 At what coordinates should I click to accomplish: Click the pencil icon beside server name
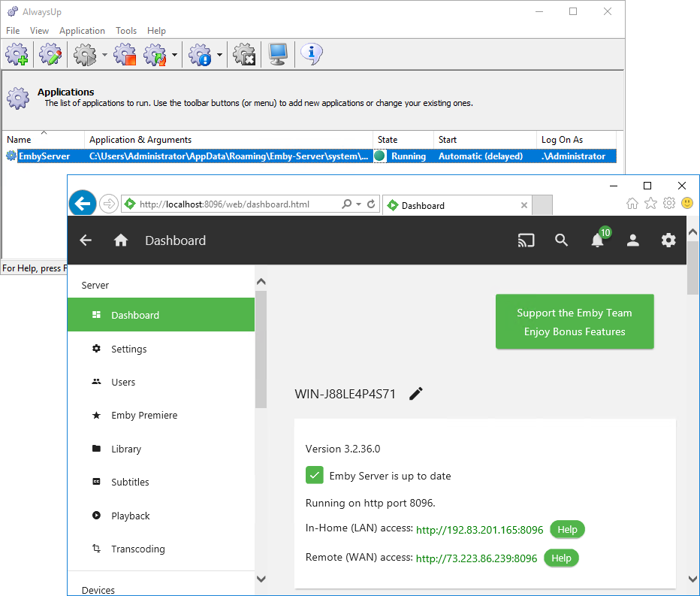(x=416, y=394)
